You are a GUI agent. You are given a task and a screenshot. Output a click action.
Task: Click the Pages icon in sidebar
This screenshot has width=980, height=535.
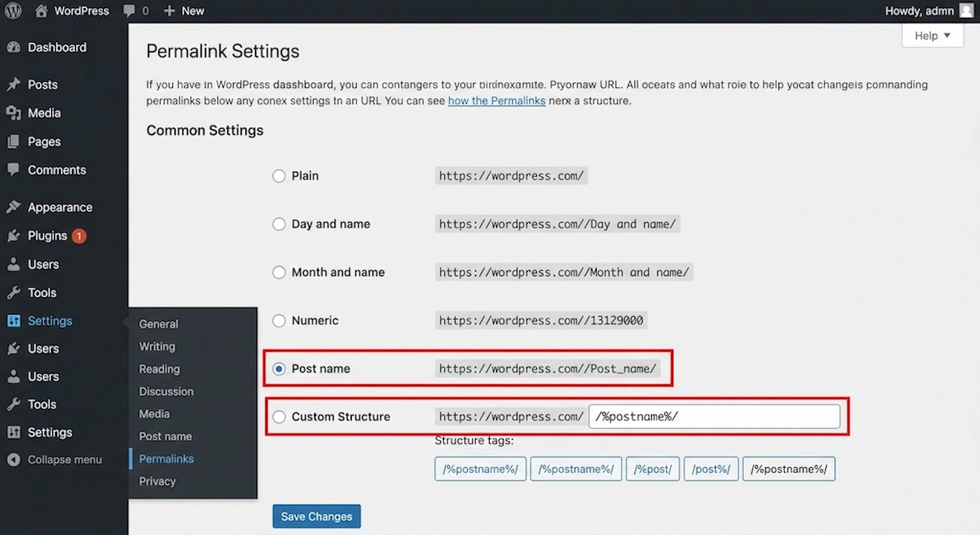coord(14,141)
